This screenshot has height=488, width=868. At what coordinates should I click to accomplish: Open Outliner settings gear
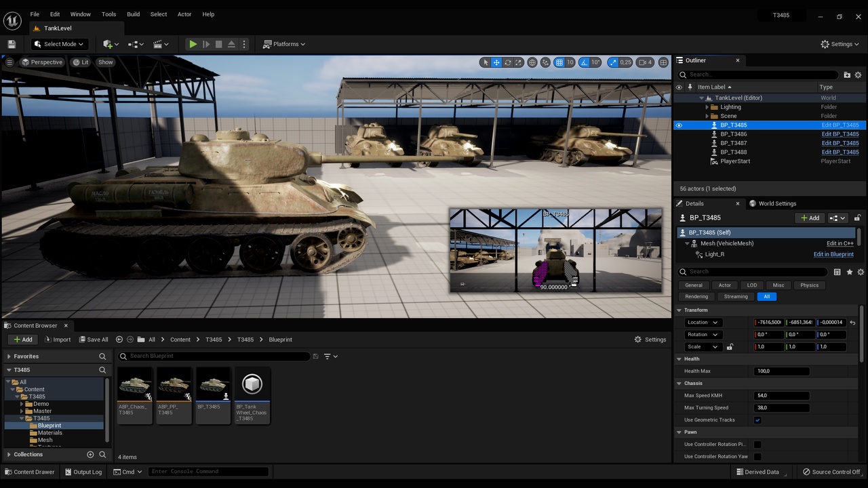[x=858, y=75]
